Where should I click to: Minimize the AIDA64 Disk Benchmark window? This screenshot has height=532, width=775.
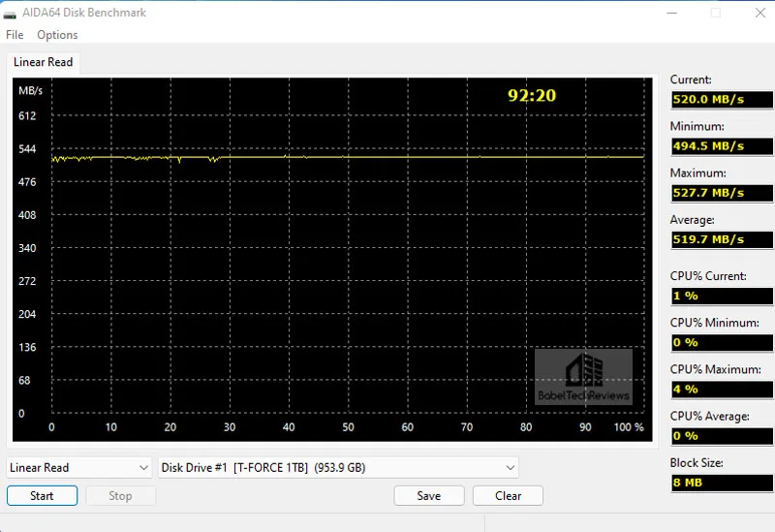pyautogui.click(x=671, y=13)
